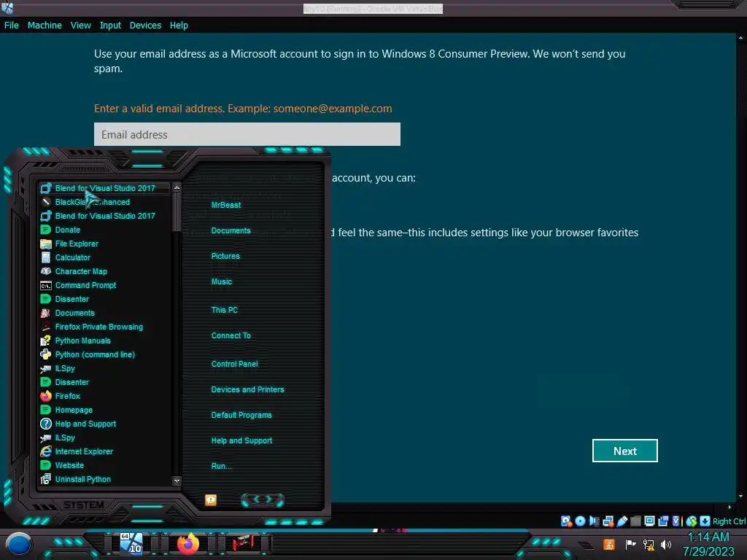Open This PC from start menu
Viewport: 747px width, 560px height.
225,309
